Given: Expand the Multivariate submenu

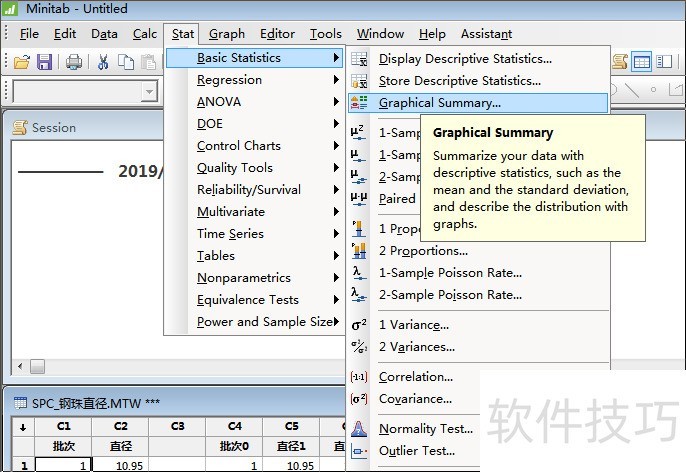Looking at the screenshot, I should pyautogui.click(x=253, y=212).
